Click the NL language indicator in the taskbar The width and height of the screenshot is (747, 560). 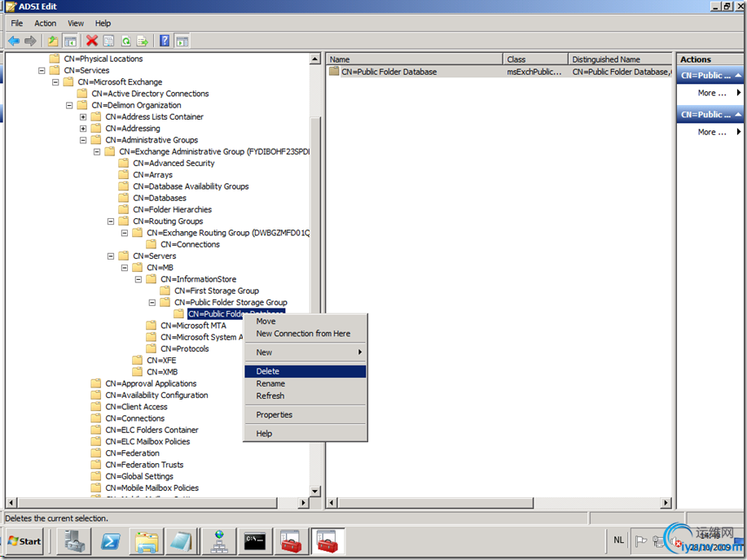point(618,540)
